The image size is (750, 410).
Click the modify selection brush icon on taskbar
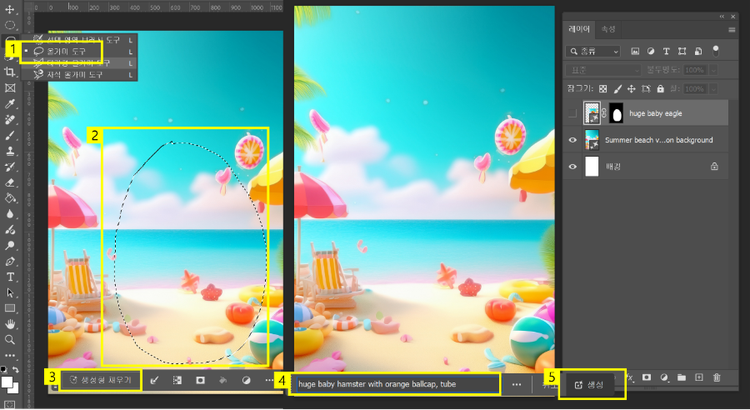pyautogui.click(x=154, y=380)
